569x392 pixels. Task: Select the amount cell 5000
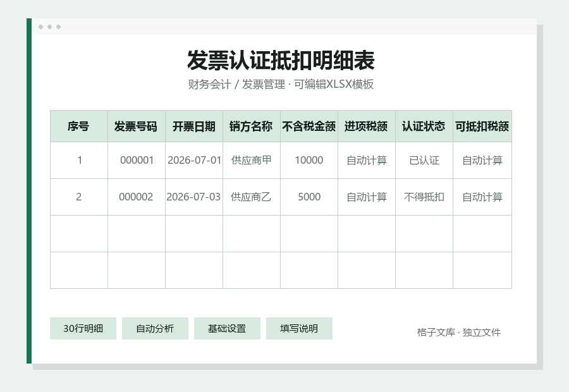(x=309, y=197)
